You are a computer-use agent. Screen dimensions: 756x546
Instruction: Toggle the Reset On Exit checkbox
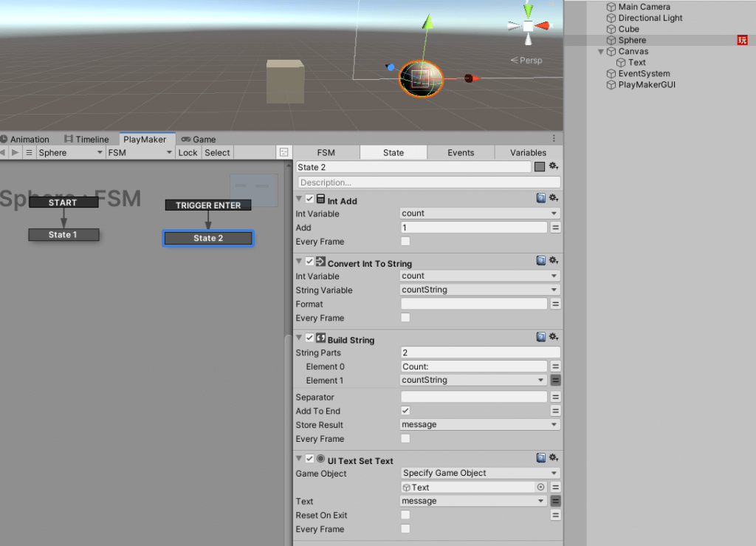(x=405, y=515)
